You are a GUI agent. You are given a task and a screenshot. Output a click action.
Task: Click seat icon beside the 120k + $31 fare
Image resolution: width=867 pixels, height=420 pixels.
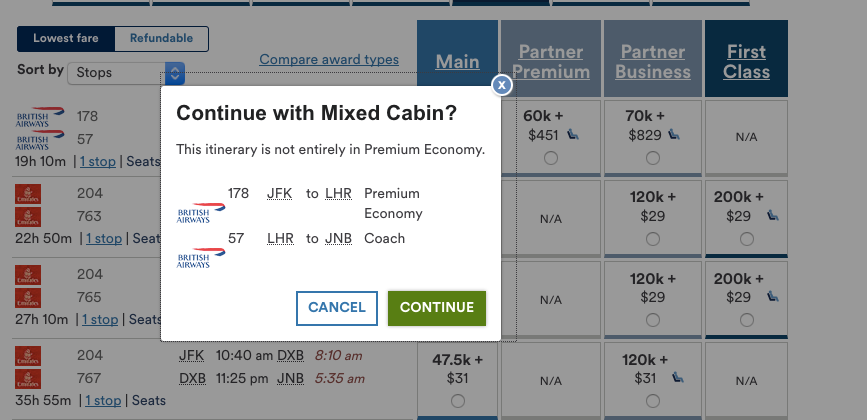(x=674, y=377)
